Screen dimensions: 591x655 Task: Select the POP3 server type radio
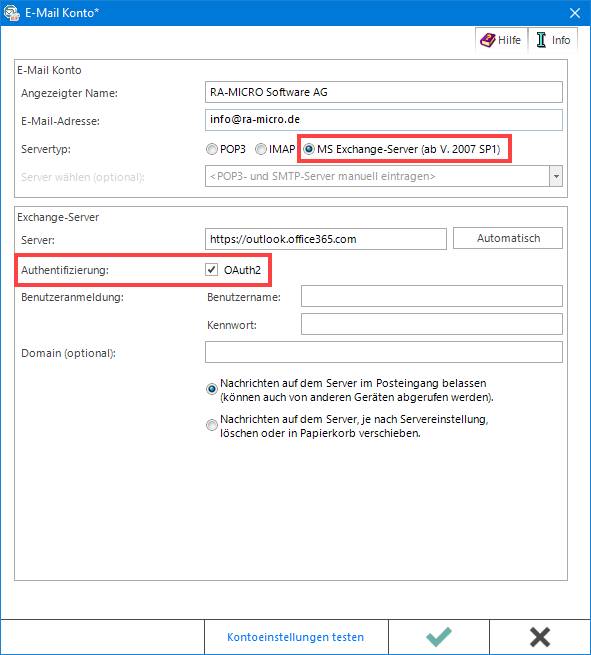tap(212, 149)
